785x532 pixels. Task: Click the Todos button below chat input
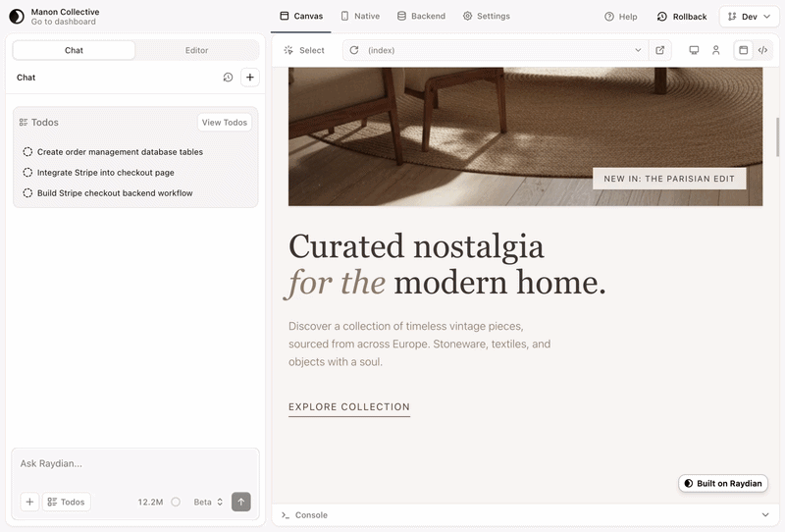click(x=66, y=502)
